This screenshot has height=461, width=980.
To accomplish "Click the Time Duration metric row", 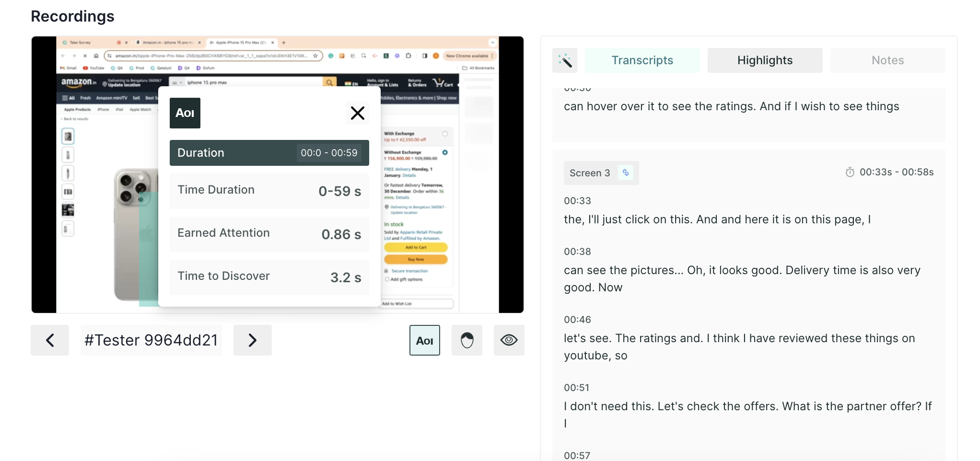I will pos(269,191).
